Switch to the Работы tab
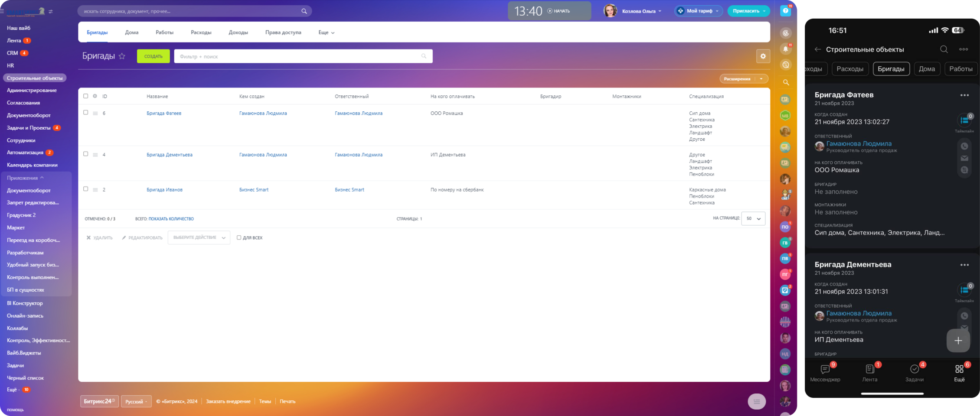 pyautogui.click(x=165, y=32)
